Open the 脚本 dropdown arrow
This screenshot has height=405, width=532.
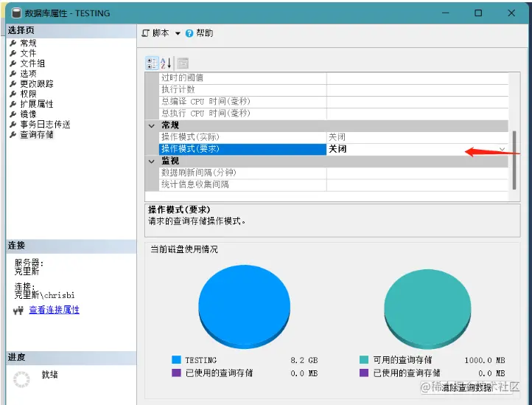pyautogui.click(x=178, y=33)
